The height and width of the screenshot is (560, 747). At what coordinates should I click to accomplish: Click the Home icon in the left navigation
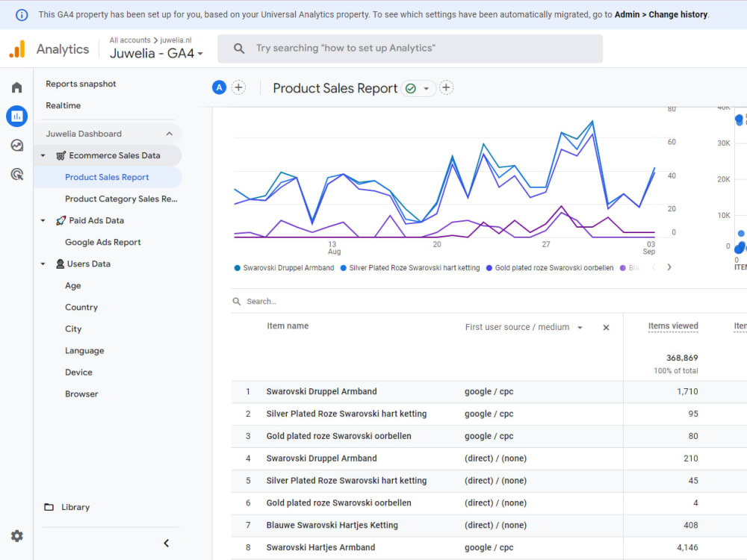coord(16,87)
